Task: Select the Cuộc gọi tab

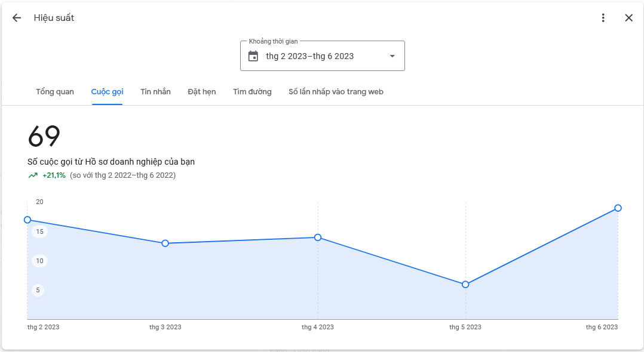Action: pos(107,91)
